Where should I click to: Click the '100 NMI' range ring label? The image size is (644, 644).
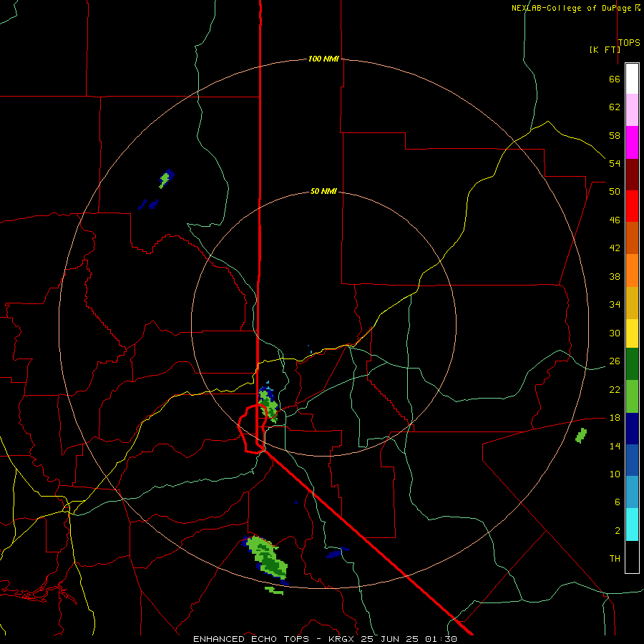pyautogui.click(x=323, y=59)
